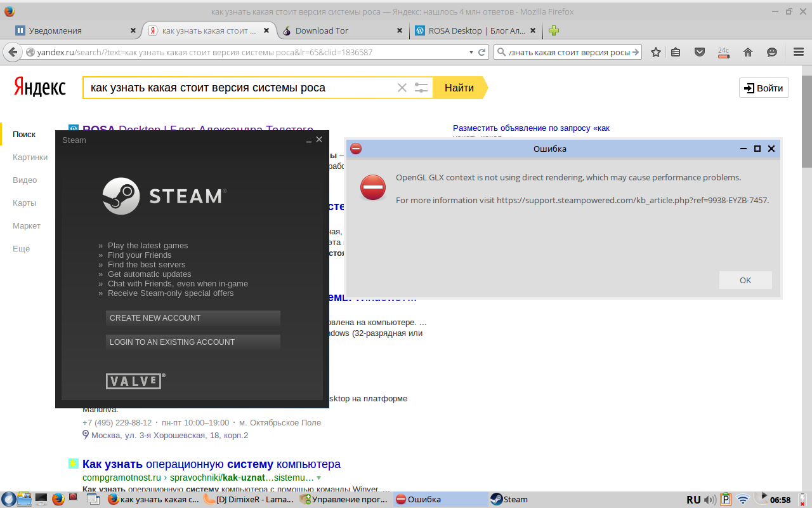Launch the terminal monitor icon in taskbar

click(41, 499)
